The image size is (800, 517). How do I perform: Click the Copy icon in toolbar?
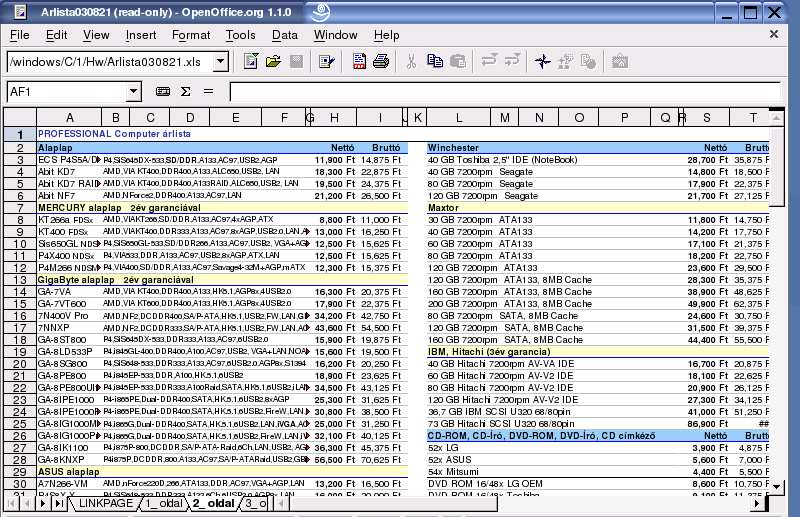pos(435,62)
